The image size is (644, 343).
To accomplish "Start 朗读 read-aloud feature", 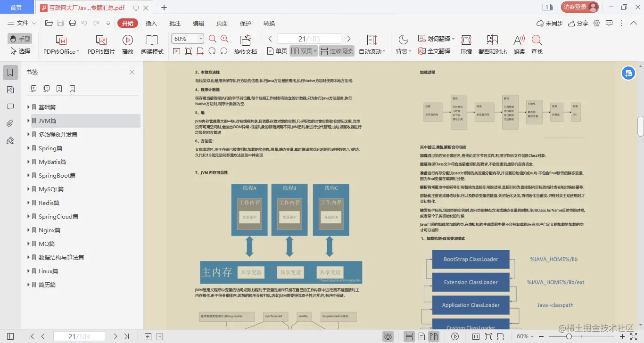I will pos(519,45).
